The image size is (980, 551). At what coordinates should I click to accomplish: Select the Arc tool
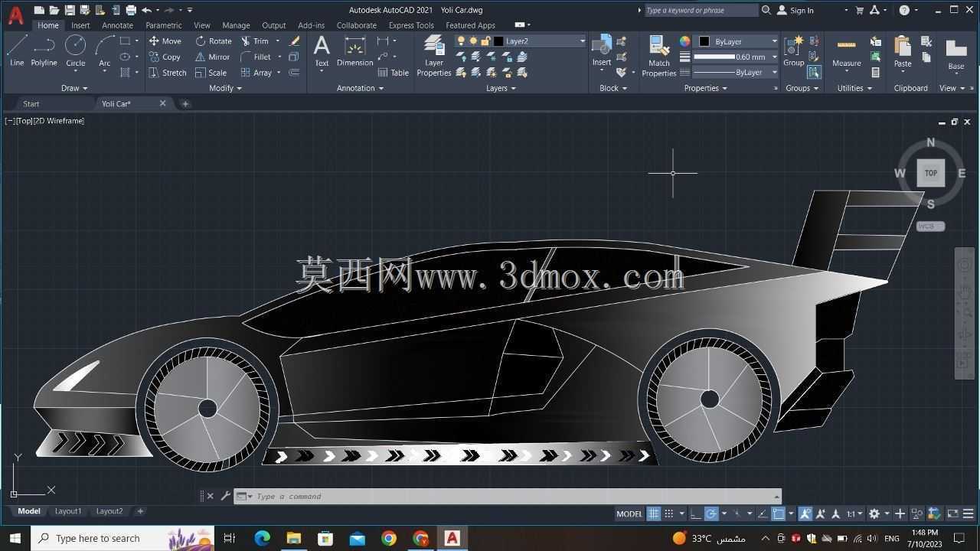point(104,51)
